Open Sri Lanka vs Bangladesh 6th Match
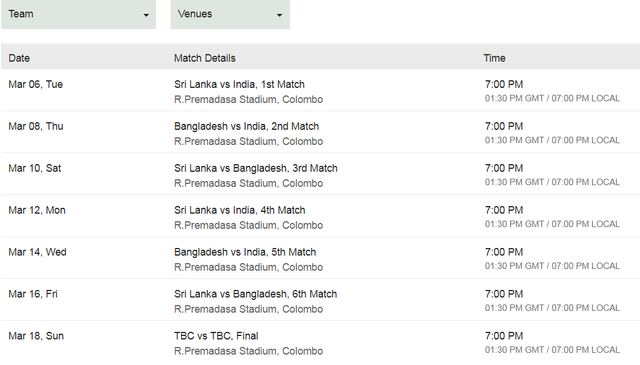 256,294
